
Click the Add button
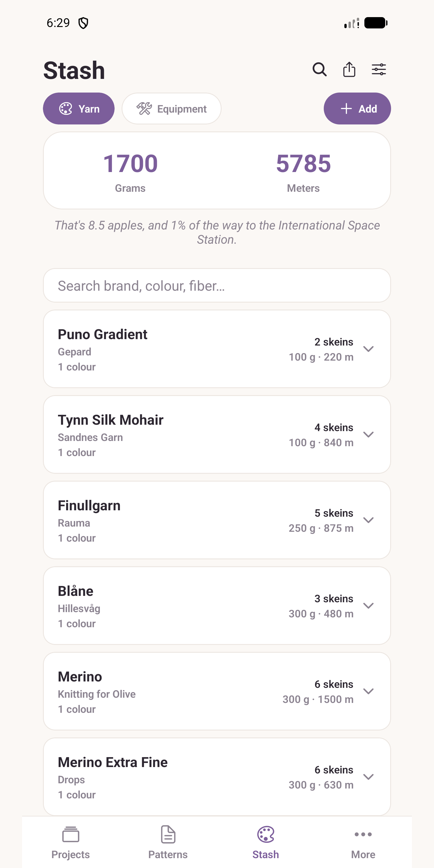point(357,108)
